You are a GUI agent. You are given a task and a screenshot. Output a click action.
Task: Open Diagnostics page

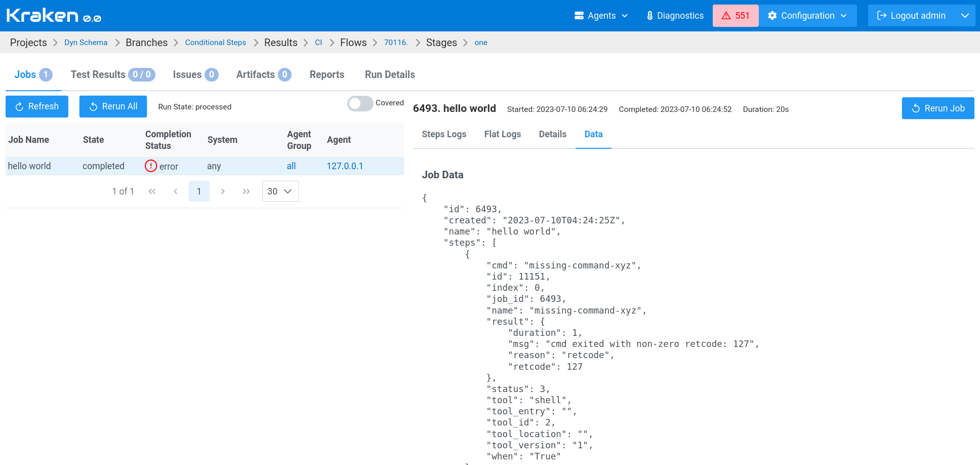pos(675,16)
